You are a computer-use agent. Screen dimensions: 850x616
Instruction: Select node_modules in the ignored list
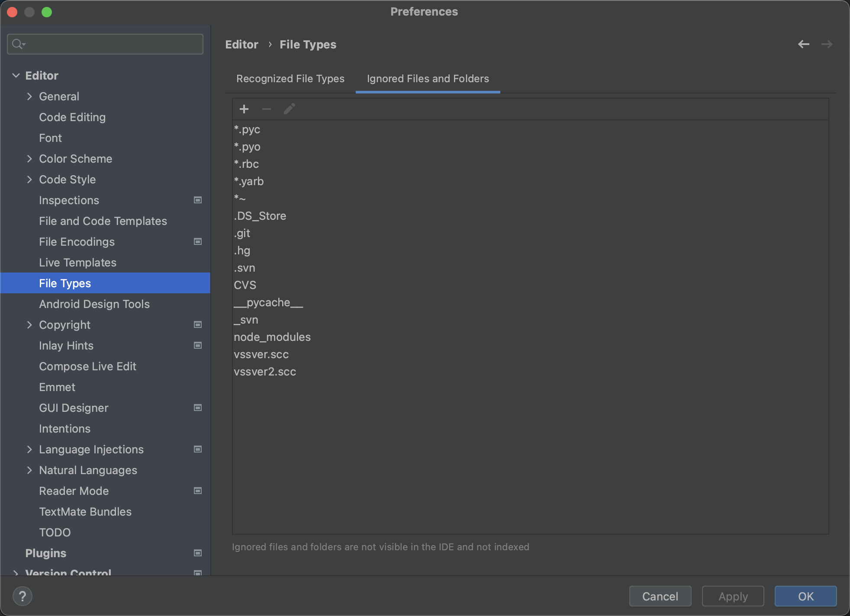(272, 337)
